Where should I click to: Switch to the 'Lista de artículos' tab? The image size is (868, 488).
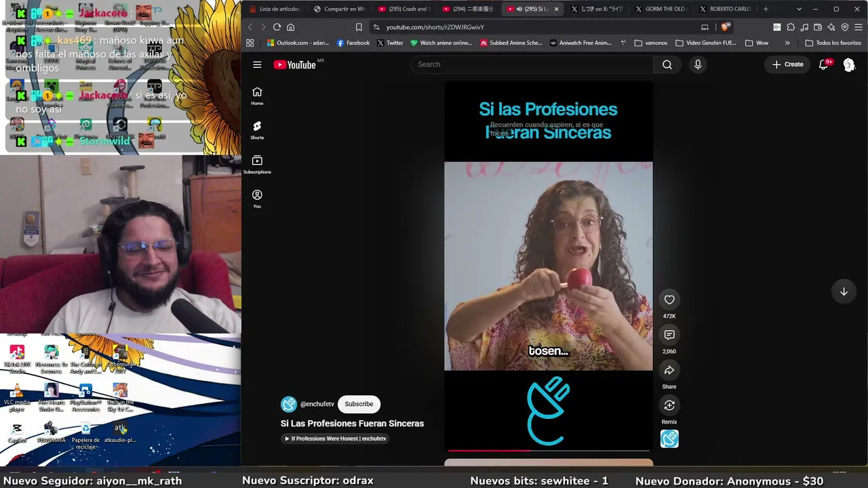tap(275, 9)
